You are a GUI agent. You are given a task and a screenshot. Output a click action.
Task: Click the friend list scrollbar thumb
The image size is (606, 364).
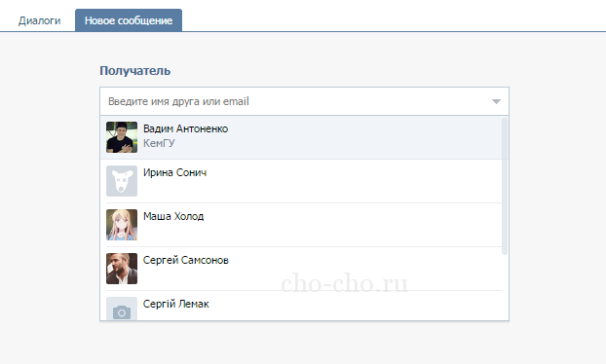[505, 186]
